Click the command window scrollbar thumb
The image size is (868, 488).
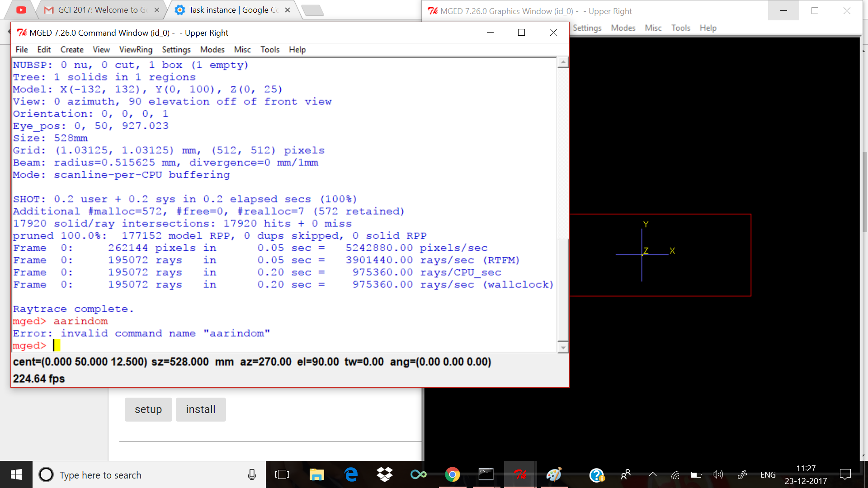tap(563, 290)
